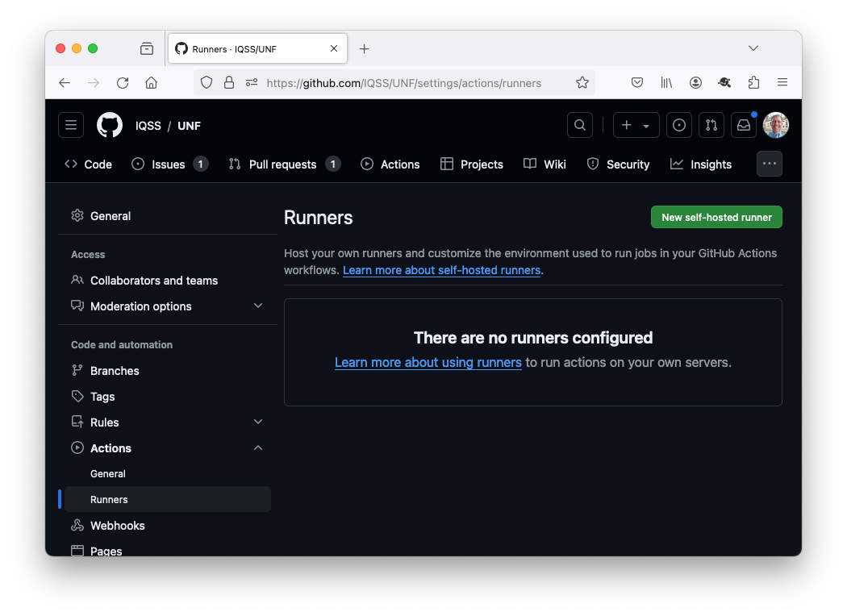
Task: Open the create new plus dropdown
Action: tap(636, 125)
